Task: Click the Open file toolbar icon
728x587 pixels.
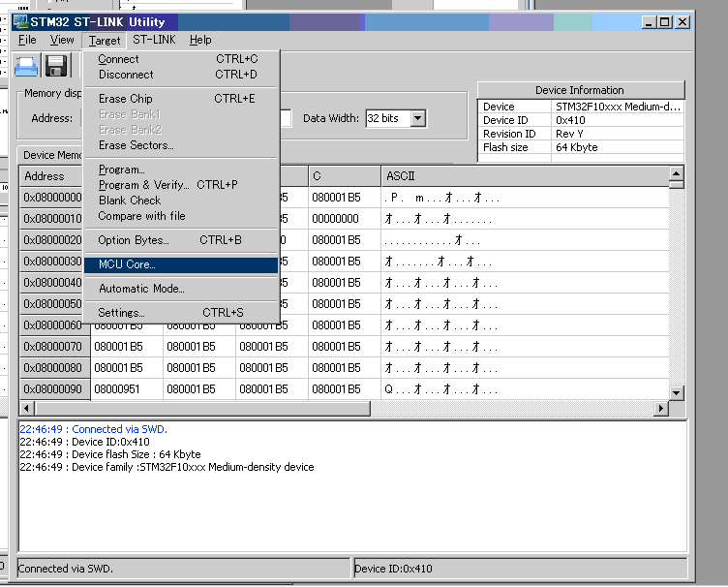Action: 26,66
